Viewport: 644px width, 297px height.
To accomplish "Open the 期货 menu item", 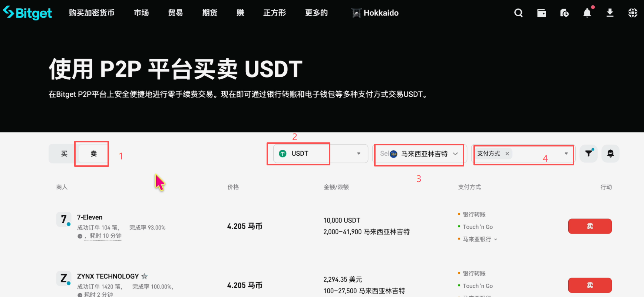I will click(210, 13).
